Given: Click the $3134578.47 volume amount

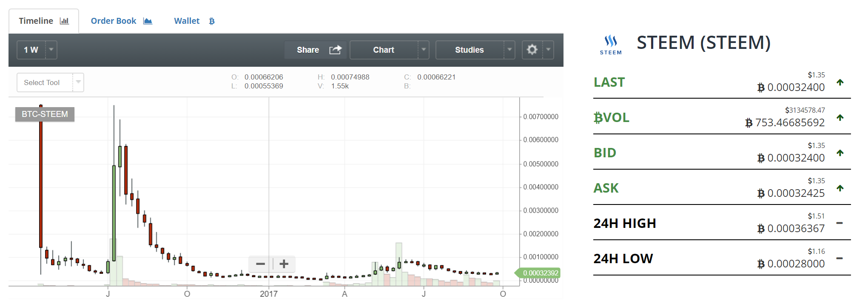Looking at the screenshot, I should [805, 111].
